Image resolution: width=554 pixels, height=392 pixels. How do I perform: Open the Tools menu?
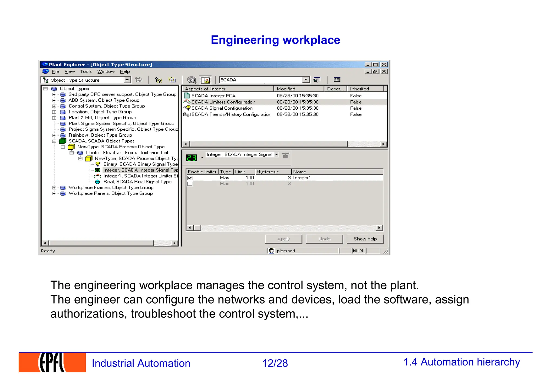86,71
